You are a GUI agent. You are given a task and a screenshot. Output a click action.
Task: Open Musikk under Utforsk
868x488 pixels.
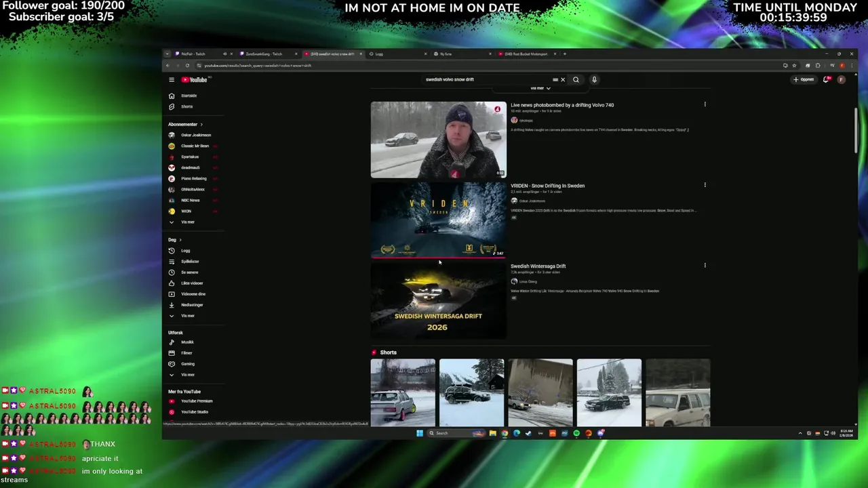click(x=187, y=342)
